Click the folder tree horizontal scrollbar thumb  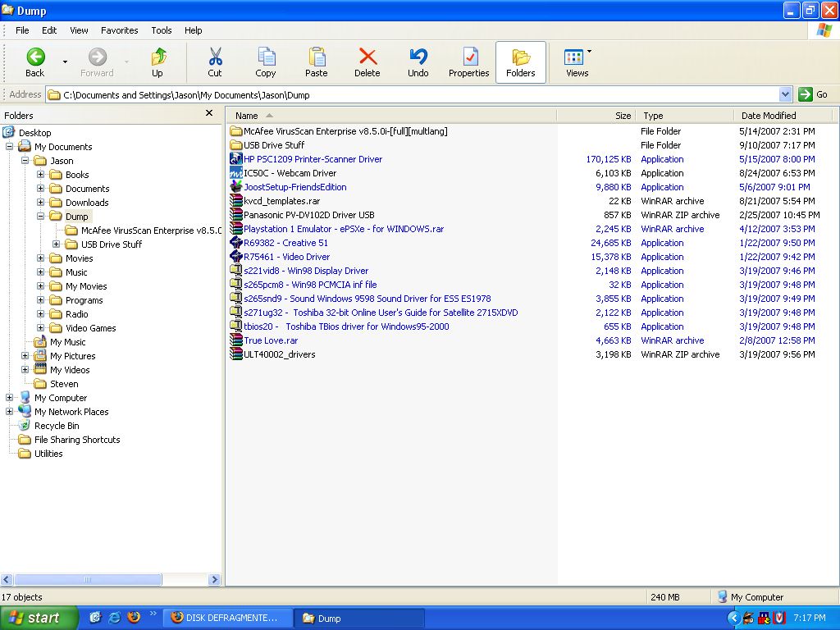coord(87,579)
